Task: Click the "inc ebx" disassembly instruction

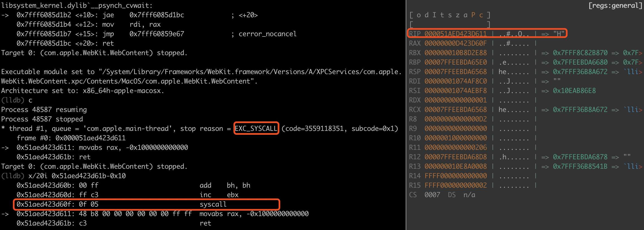Action: 219,195
